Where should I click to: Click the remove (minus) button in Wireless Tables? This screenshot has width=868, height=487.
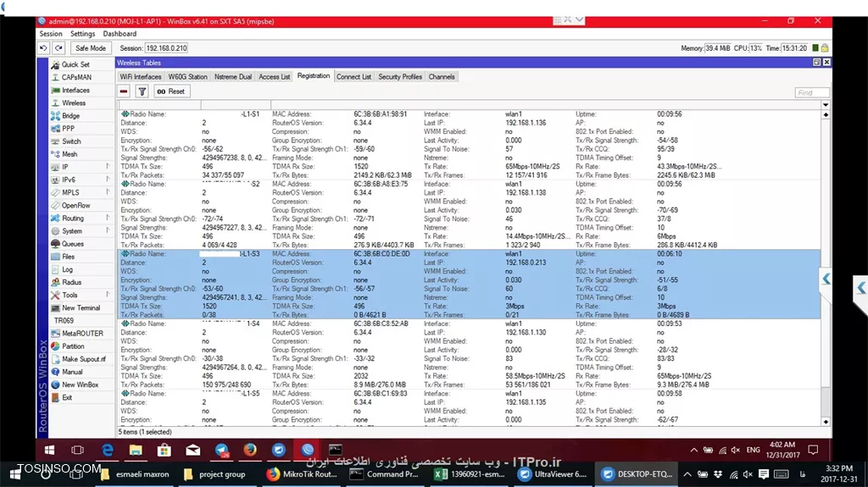tap(124, 91)
